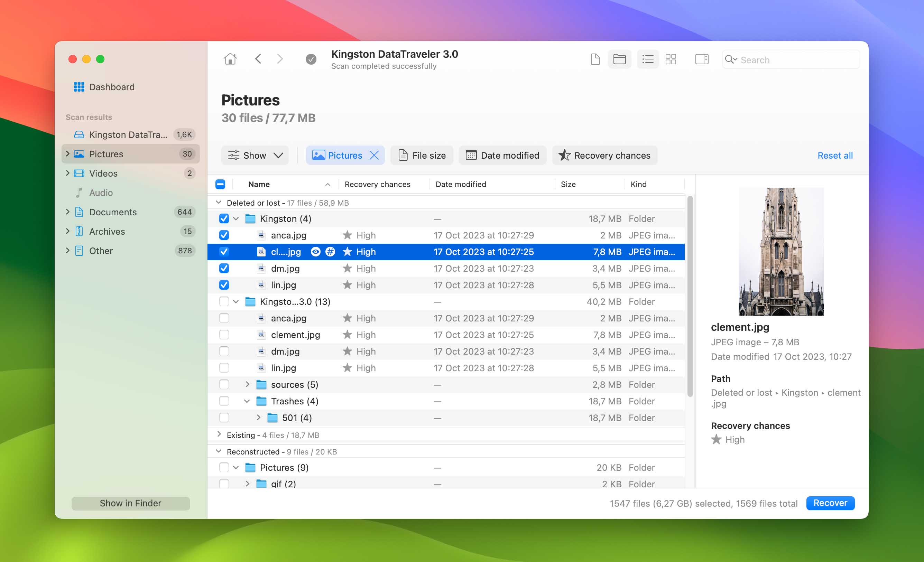Click the Kingston (4) folder icon
The width and height of the screenshot is (924, 562).
pyautogui.click(x=250, y=218)
